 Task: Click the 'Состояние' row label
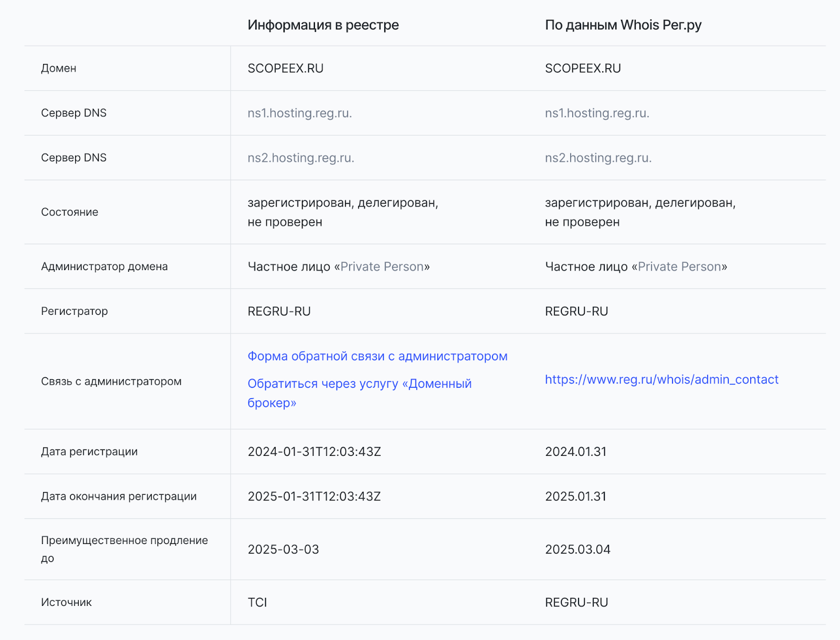tap(70, 212)
